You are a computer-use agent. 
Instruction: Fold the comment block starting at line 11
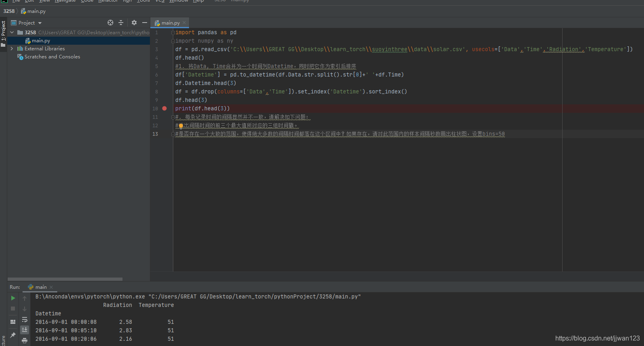click(173, 117)
